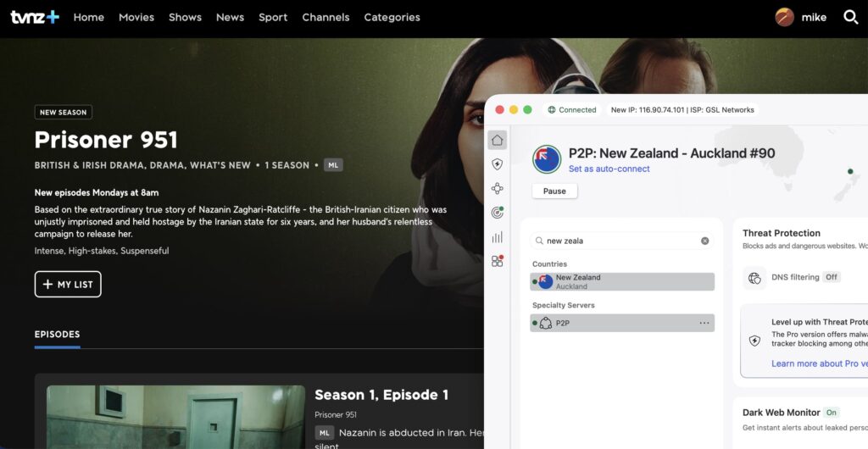Go to the Sport section
868x449 pixels.
(273, 17)
